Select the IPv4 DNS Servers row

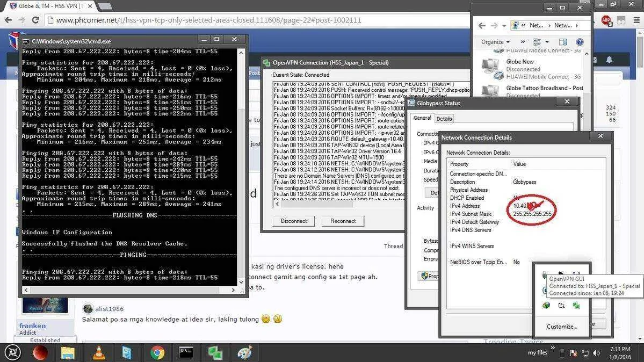[x=526, y=230]
